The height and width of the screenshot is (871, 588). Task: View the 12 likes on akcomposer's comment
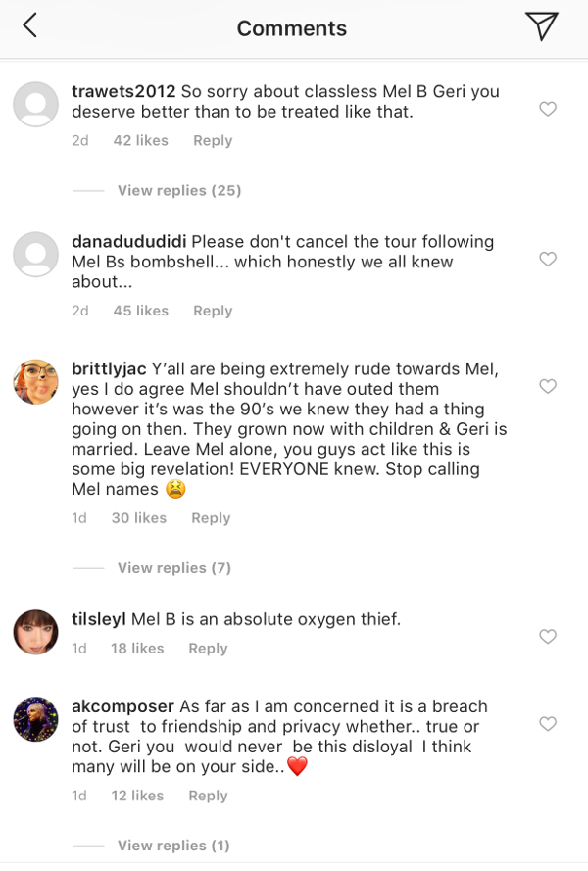point(138,796)
